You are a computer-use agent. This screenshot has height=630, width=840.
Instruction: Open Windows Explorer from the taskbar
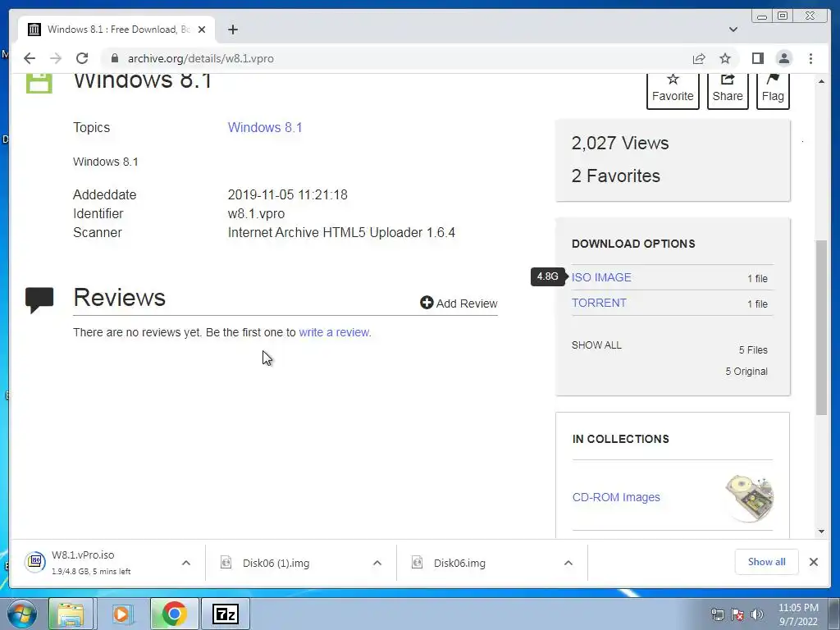(x=71, y=614)
